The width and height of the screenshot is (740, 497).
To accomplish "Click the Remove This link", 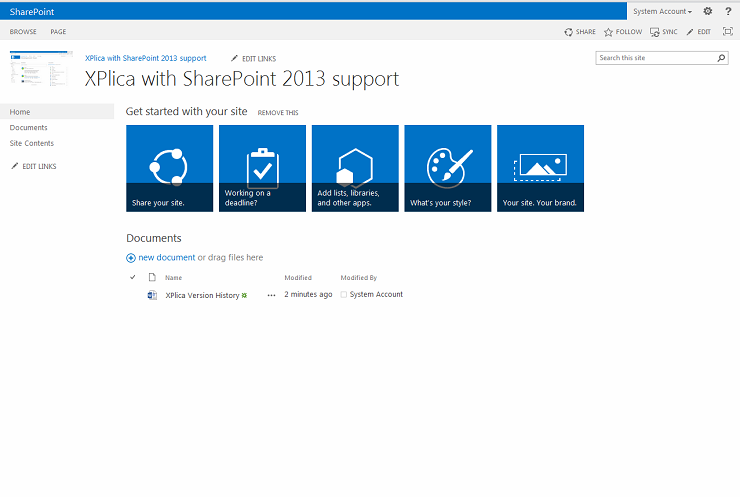I will tap(278, 113).
